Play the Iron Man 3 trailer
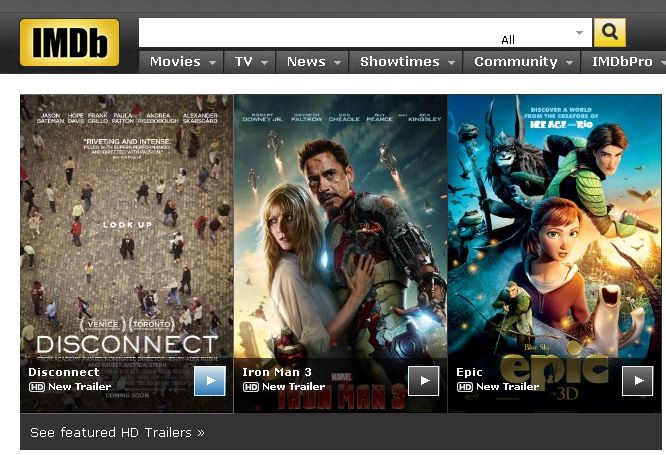 pyautogui.click(x=423, y=381)
